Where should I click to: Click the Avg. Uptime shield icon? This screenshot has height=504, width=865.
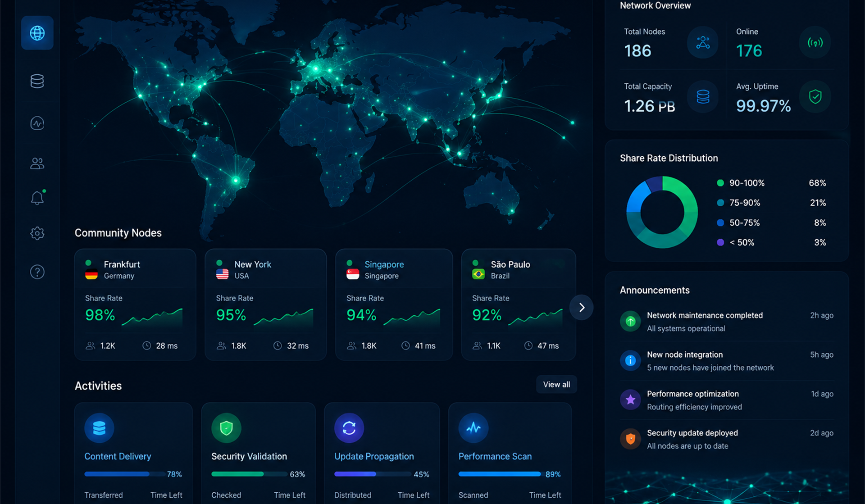(x=815, y=96)
